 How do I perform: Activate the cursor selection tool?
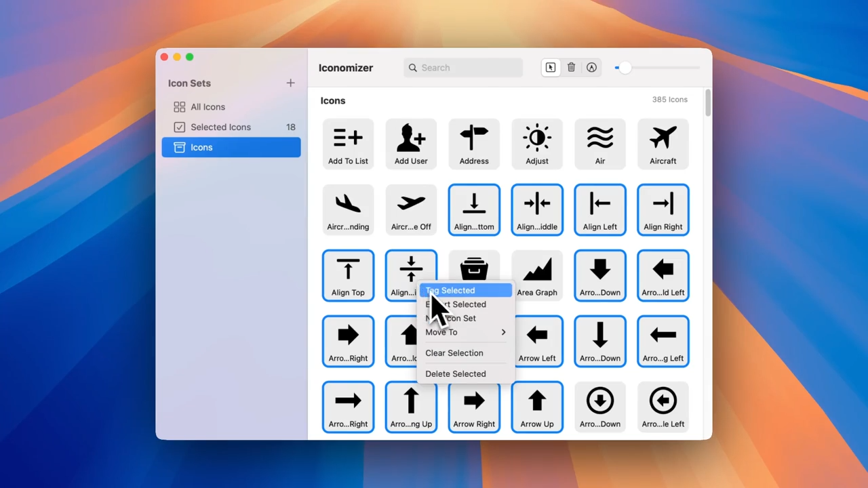(x=550, y=67)
